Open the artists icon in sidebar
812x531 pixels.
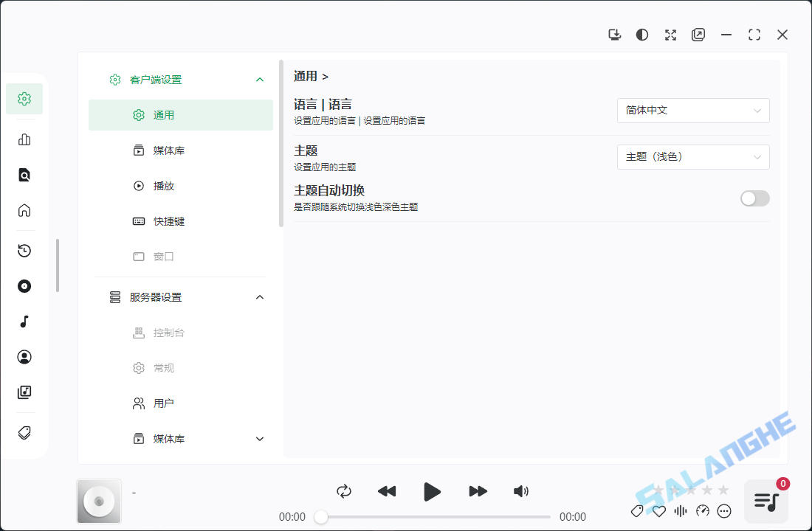(24, 356)
